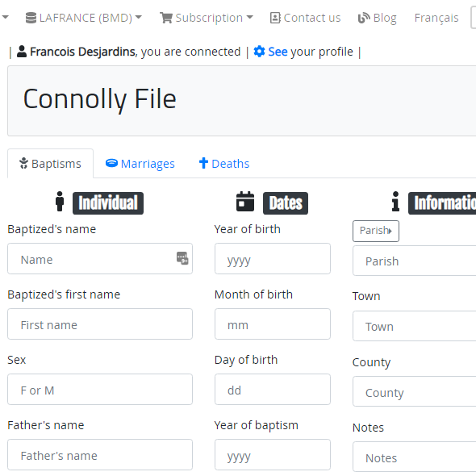
Task: Focus the Parish text field
Action: pyautogui.click(x=415, y=261)
